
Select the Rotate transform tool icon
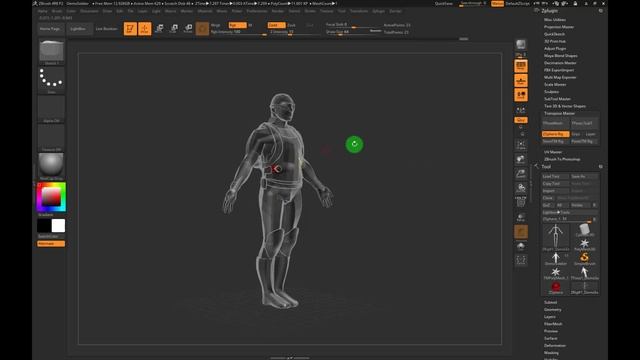[x=188, y=28]
